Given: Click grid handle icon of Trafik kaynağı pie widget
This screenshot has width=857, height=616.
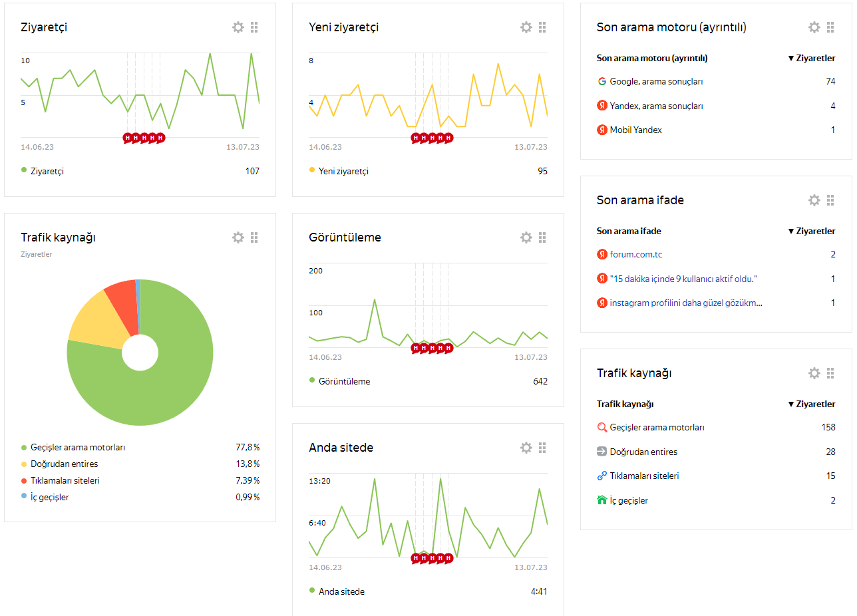Looking at the screenshot, I should pyautogui.click(x=254, y=237).
